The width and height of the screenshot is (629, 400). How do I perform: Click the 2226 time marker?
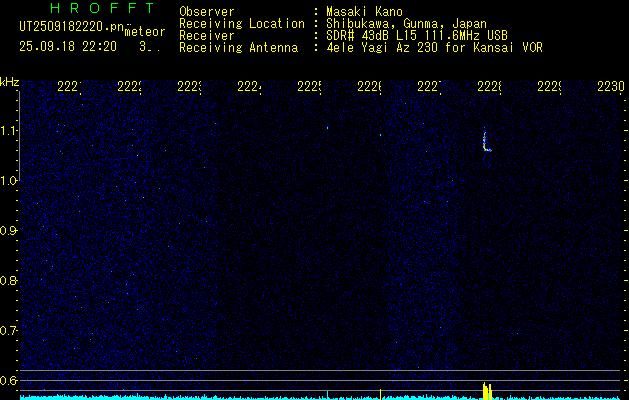tap(369, 87)
